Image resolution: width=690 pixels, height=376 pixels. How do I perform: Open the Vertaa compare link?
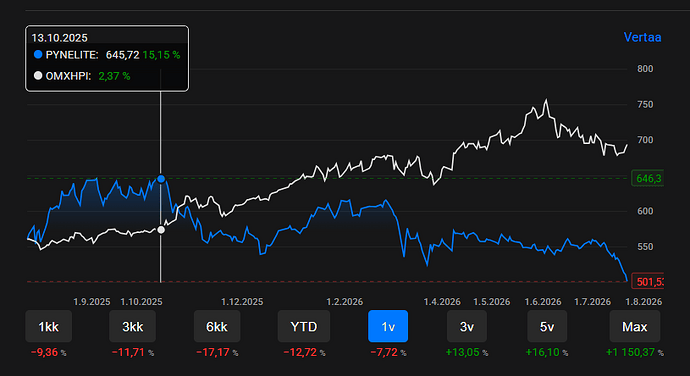(642, 37)
